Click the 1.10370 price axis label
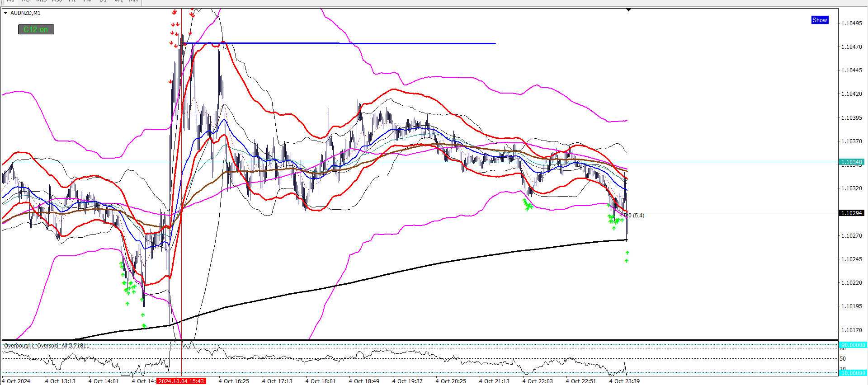868x385 pixels. click(x=852, y=141)
